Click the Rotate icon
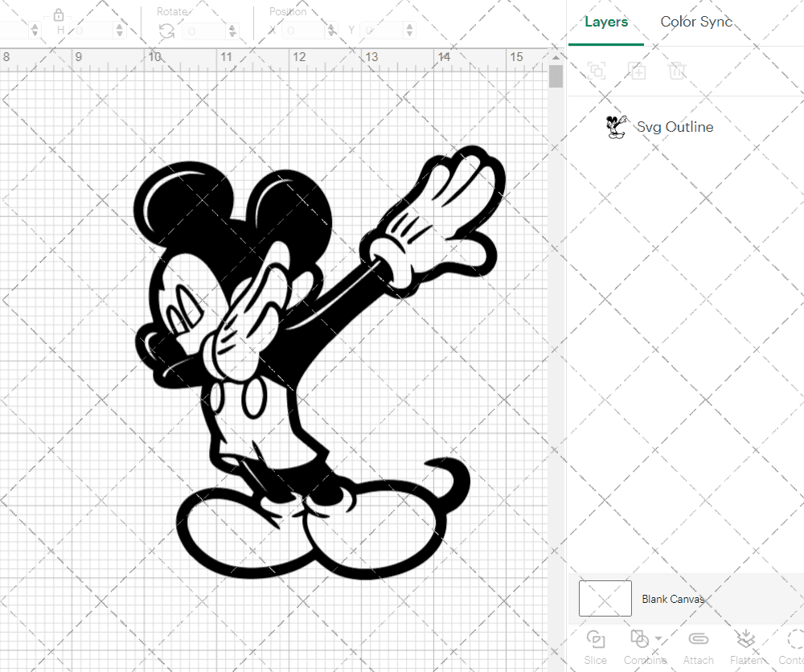Image resolution: width=804 pixels, height=672 pixels. pyautogui.click(x=166, y=31)
